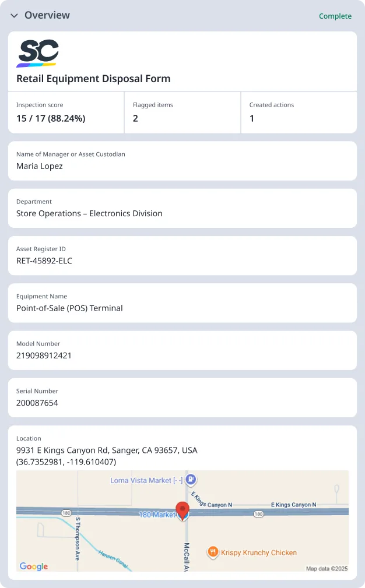Click the SC company logo
The width and height of the screenshot is (365, 588).
coord(38,53)
